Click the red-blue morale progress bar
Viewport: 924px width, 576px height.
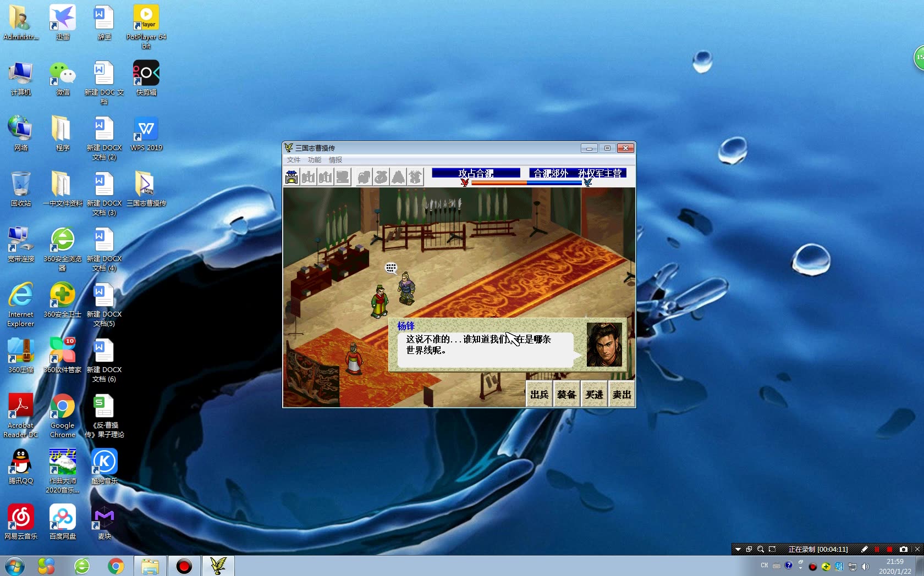point(526,182)
